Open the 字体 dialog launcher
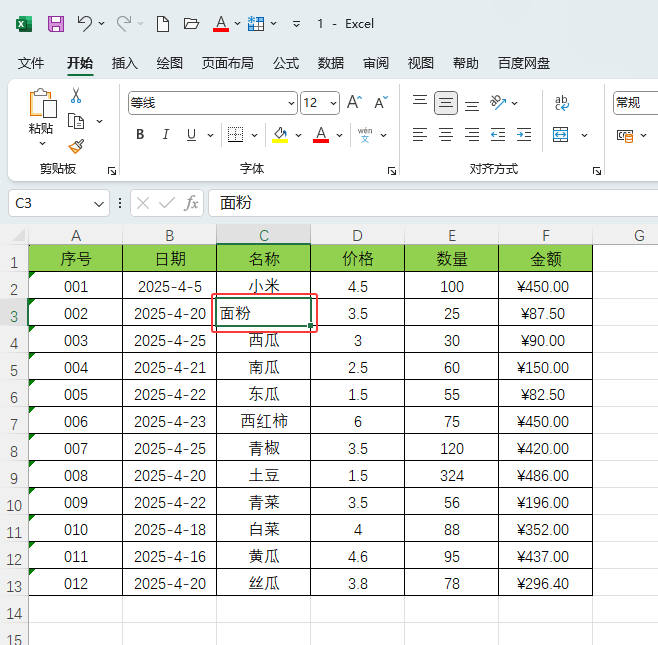The image size is (658, 645). pyautogui.click(x=392, y=171)
